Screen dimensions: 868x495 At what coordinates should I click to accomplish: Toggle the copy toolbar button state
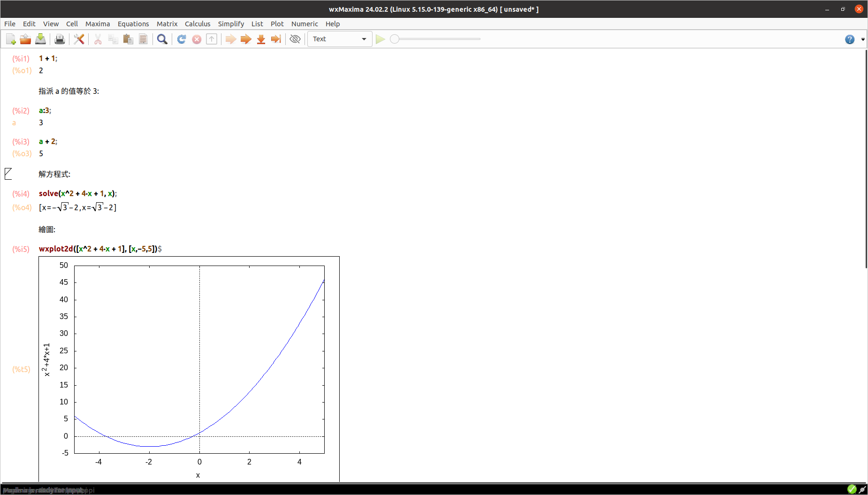(114, 39)
